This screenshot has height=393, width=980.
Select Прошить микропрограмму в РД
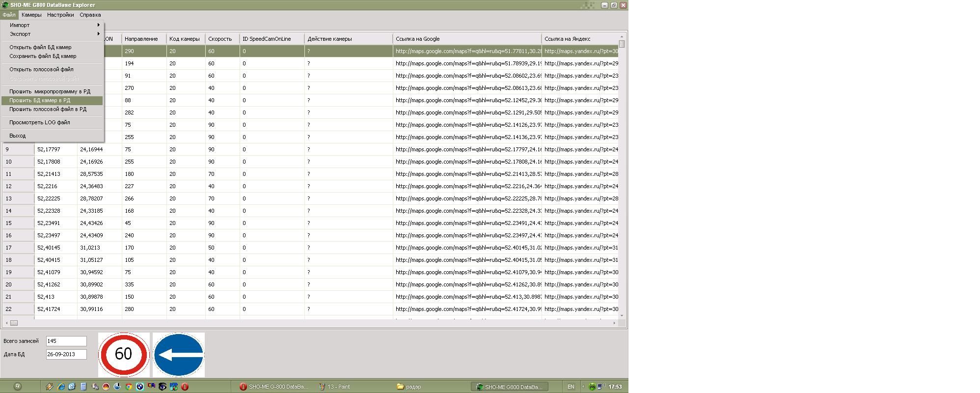click(x=53, y=91)
